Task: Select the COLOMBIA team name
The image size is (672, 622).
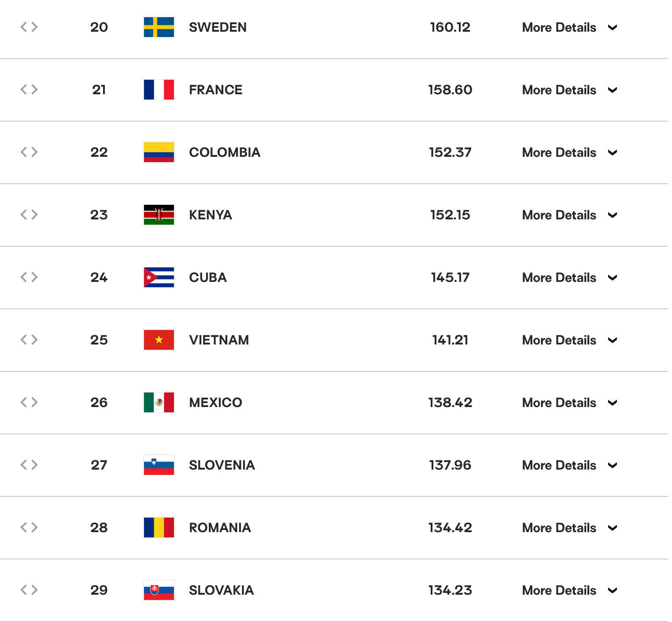Action: [225, 152]
